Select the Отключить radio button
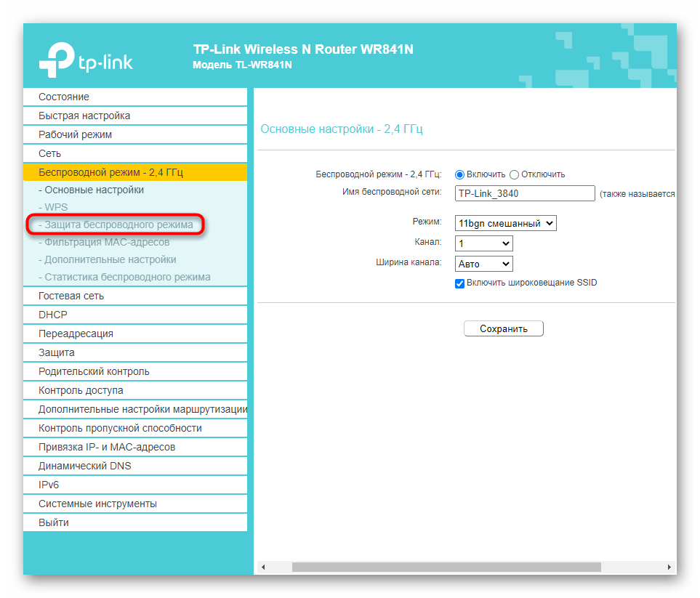 [515, 174]
